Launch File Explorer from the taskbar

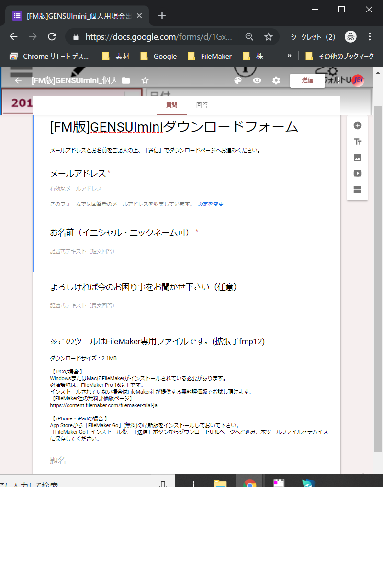coord(219,483)
